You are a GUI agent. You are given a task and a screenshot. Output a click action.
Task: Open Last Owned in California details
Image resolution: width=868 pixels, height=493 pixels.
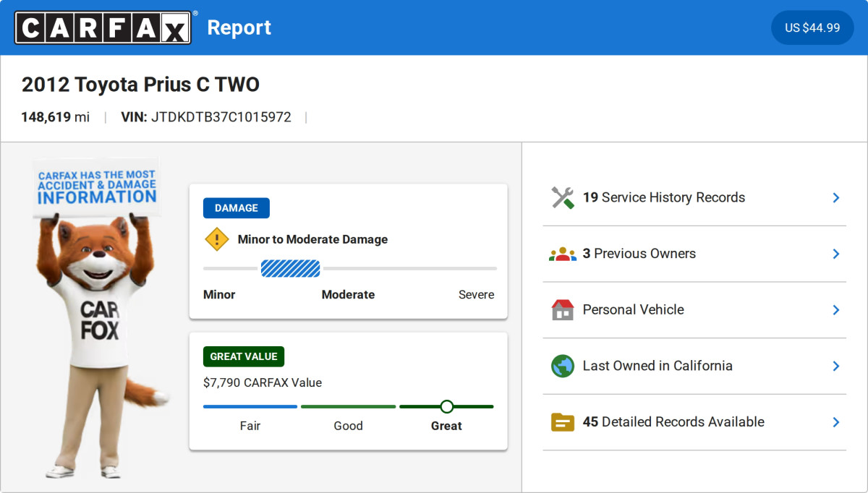[x=694, y=366]
